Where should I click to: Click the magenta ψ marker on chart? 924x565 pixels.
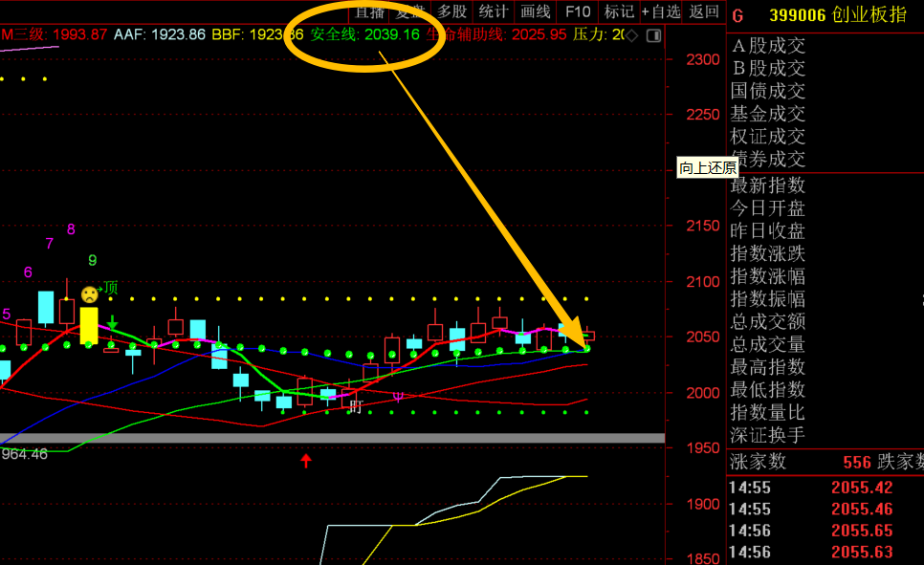pos(398,397)
